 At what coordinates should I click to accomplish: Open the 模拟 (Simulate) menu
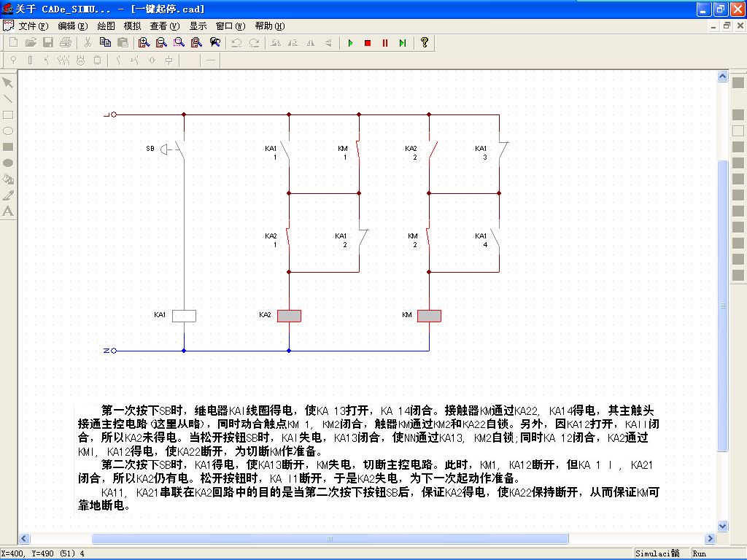[132, 26]
